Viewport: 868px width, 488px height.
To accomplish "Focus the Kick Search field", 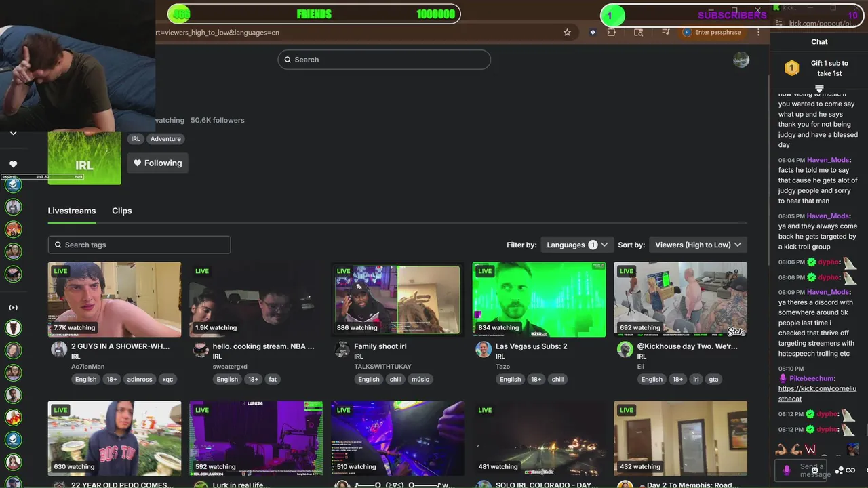I will (x=384, y=60).
